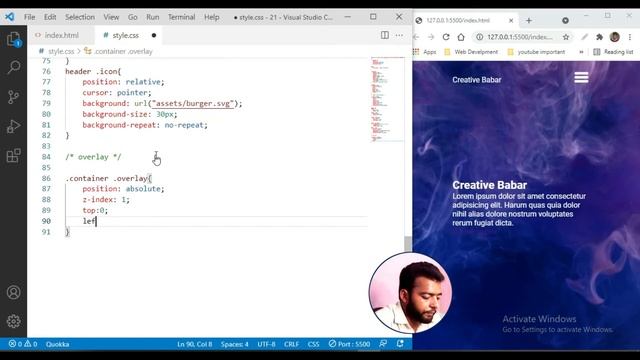Open the Apps bookmark shortcut
The height and width of the screenshot is (360, 640).
click(x=425, y=52)
